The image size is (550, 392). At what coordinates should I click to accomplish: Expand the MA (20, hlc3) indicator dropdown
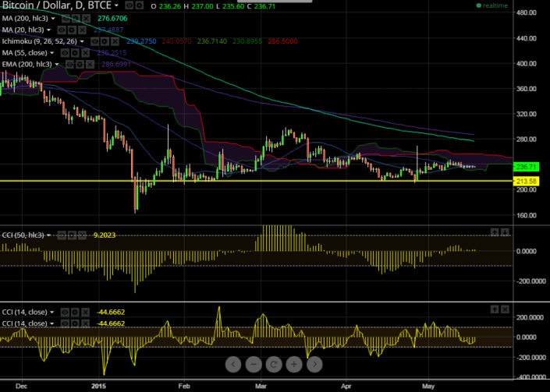click(x=48, y=30)
